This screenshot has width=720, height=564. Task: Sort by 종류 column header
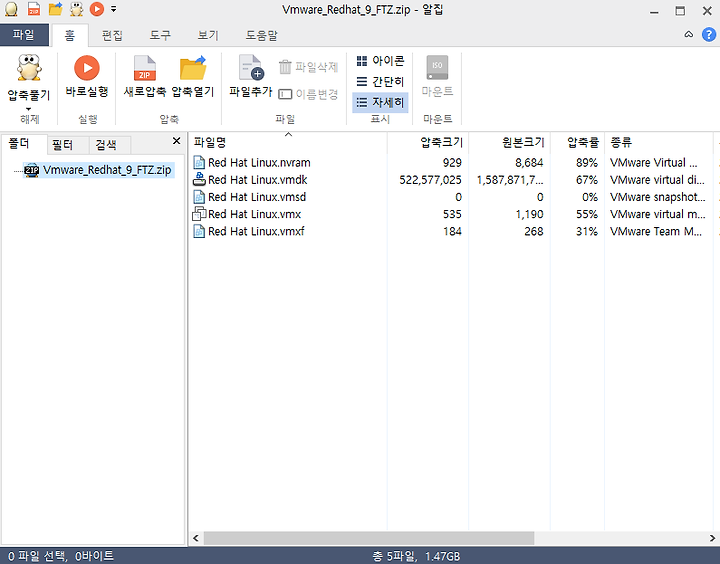click(659, 142)
